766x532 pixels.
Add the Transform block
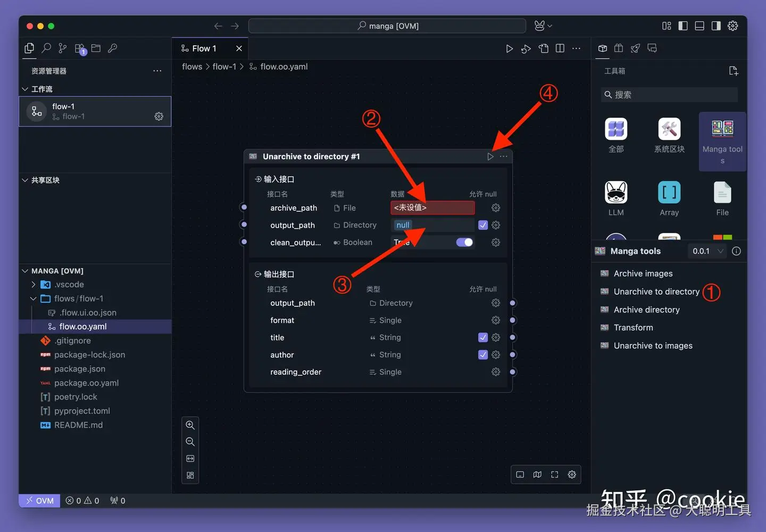coord(633,328)
